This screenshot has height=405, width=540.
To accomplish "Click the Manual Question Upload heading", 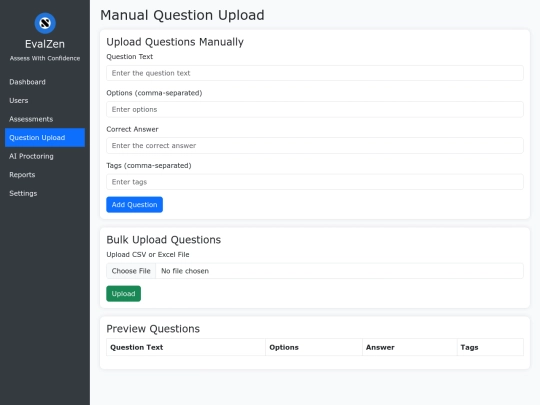I will coord(182,15).
